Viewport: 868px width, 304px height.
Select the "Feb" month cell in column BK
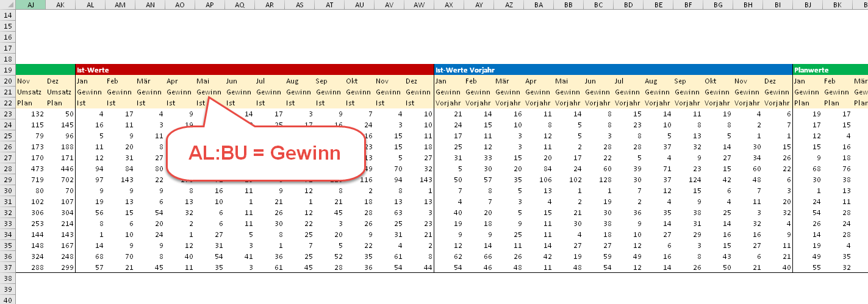[837, 81]
